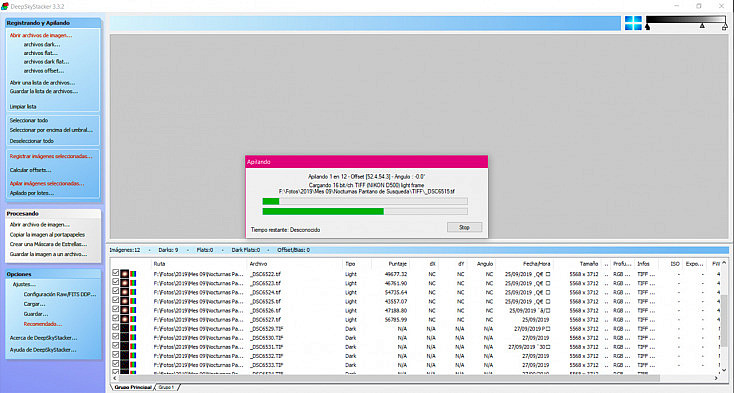The height and width of the screenshot is (393, 734).
Task: Click 'Limpiar lista' link
Action: pyautogui.click(x=23, y=107)
